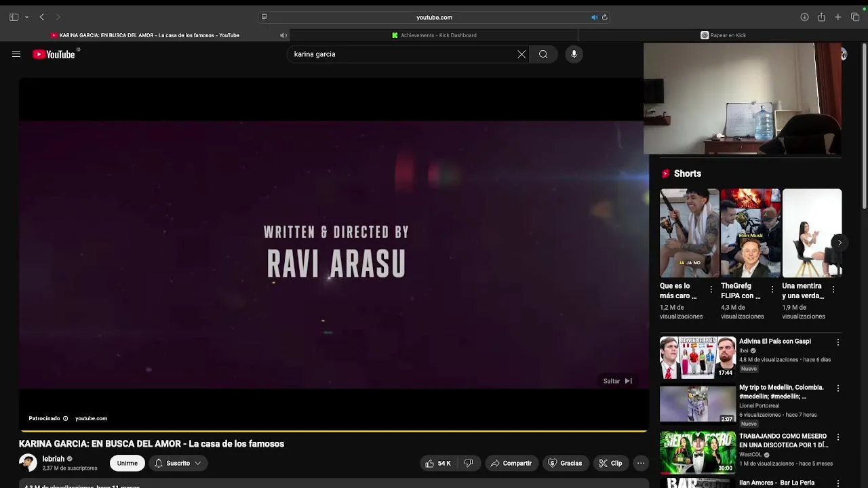
Task: Go back with Safari's back arrow
Action: 42,17
